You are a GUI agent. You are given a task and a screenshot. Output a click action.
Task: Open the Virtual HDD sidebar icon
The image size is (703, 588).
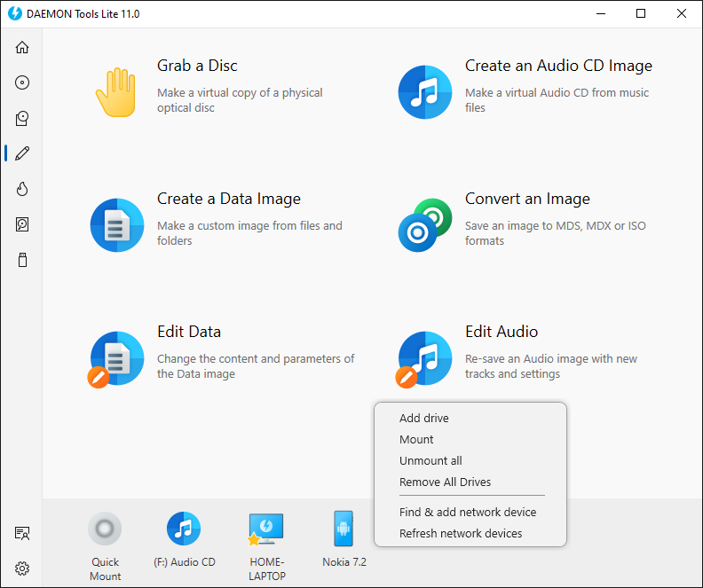point(22,223)
